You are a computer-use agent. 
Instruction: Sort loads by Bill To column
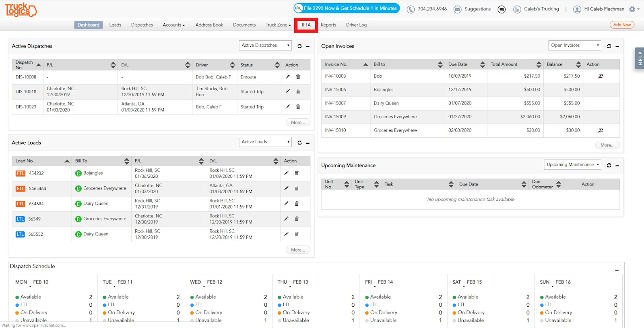[x=102, y=161]
